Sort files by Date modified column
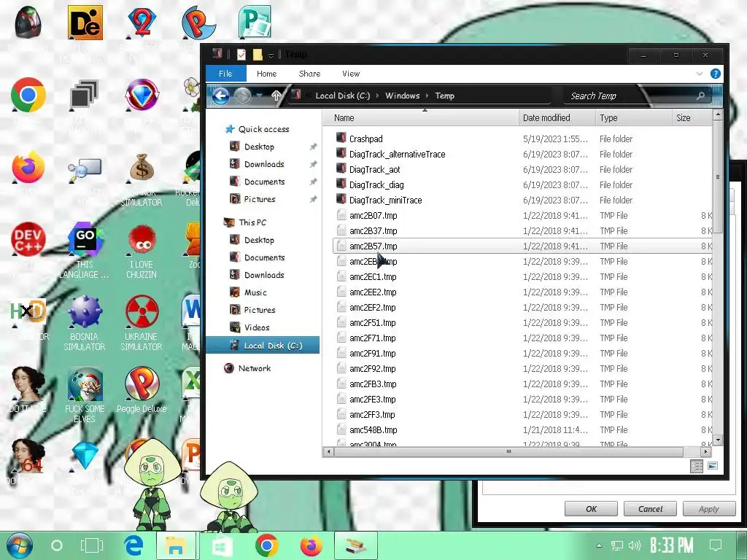The image size is (747, 560). pos(557,117)
